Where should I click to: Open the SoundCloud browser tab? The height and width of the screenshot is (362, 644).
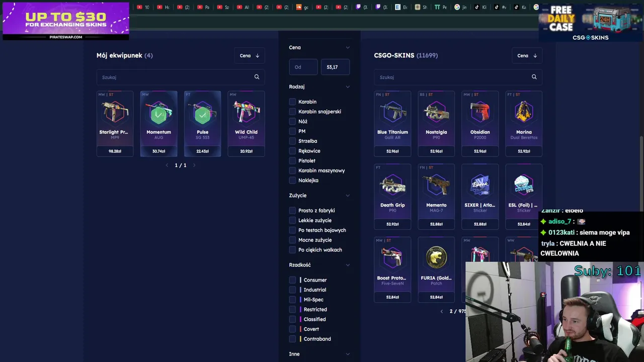[302, 7]
